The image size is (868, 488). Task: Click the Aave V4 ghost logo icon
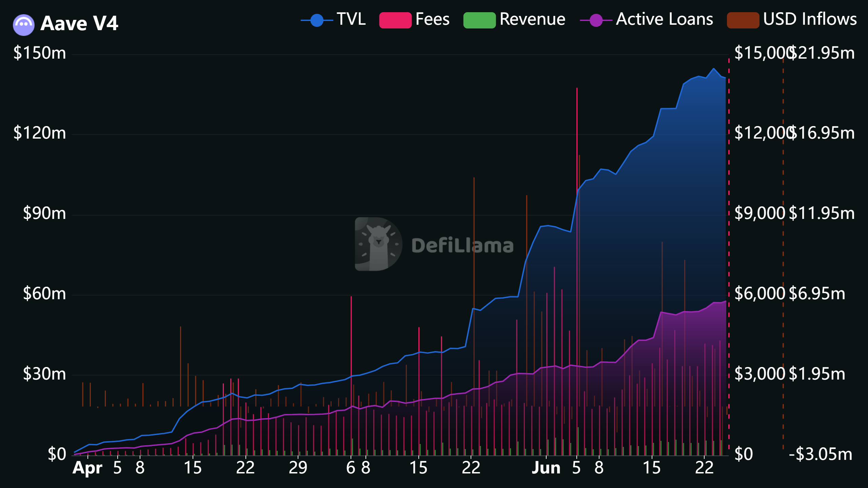pyautogui.click(x=24, y=25)
